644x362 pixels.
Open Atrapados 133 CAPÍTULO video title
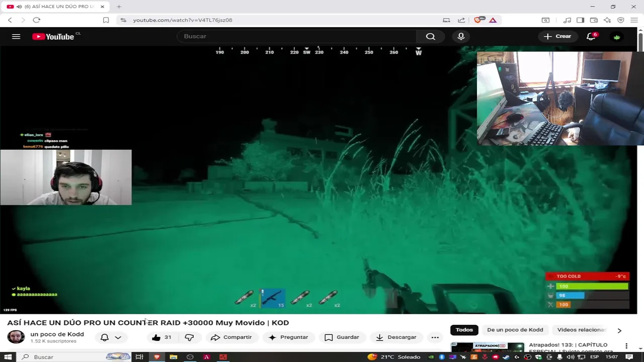(x=572, y=348)
